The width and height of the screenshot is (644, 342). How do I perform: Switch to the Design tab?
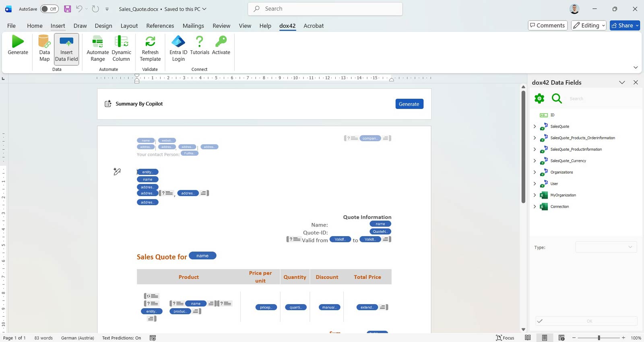[x=103, y=26]
